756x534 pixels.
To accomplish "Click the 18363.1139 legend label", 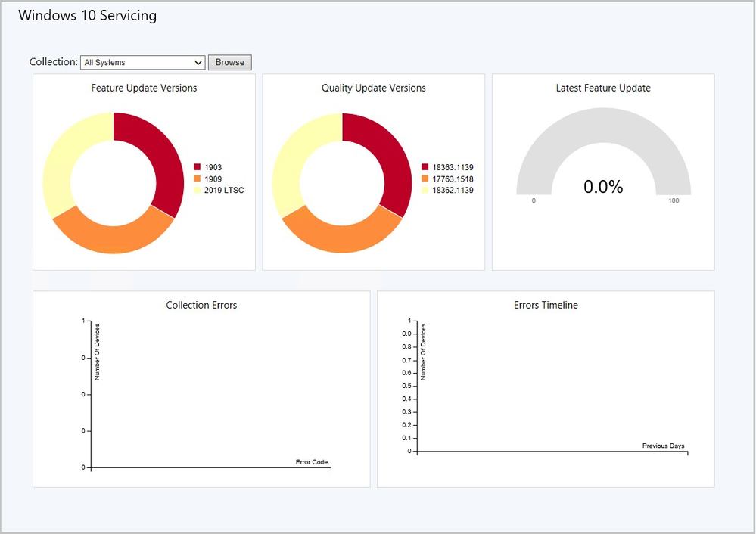I will click(453, 167).
